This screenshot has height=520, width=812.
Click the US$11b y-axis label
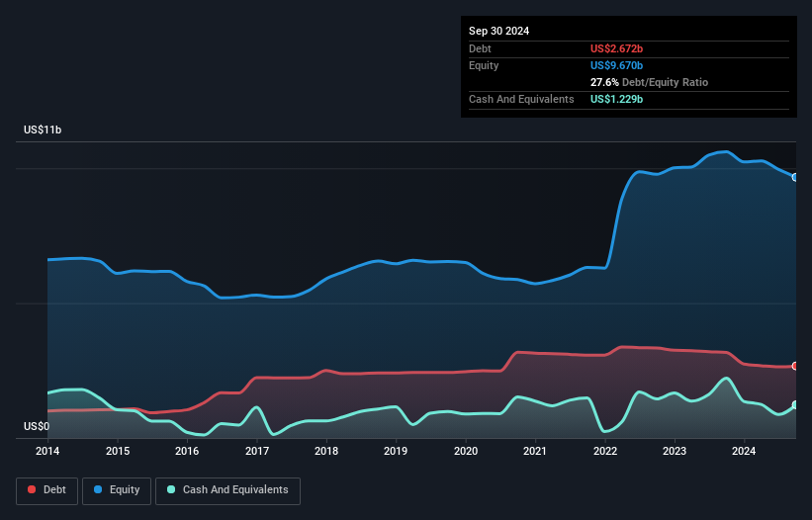coord(43,130)
